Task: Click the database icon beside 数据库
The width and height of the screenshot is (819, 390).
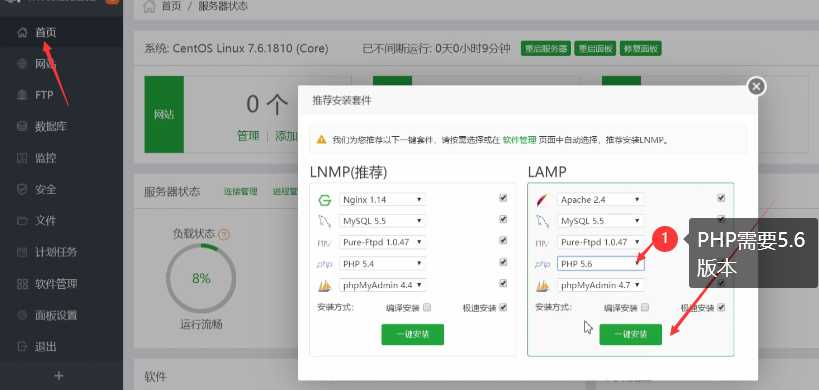Action: pyautogui.click(x=22, y=127)
